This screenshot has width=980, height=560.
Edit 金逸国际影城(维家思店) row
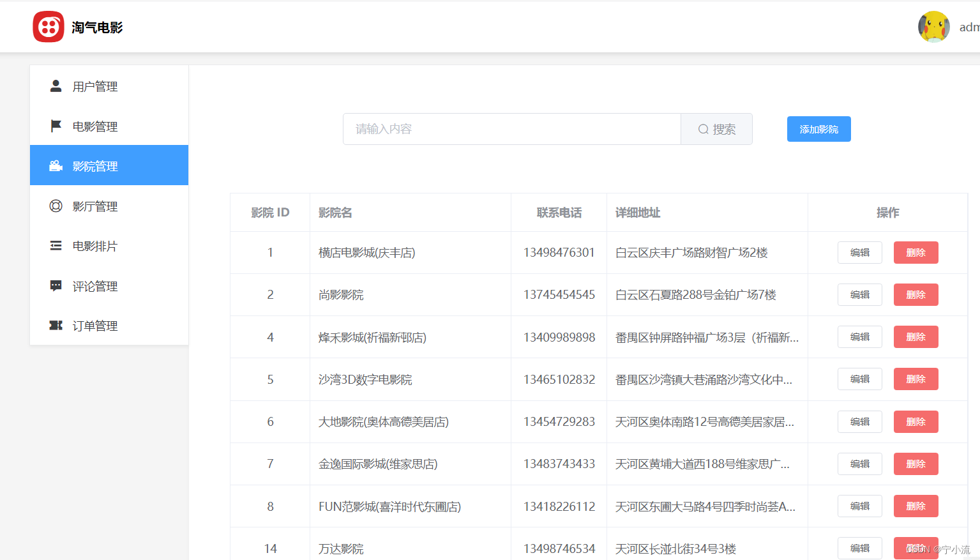pos(859,464)
